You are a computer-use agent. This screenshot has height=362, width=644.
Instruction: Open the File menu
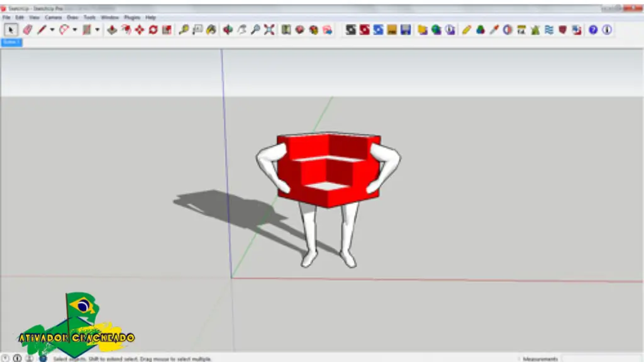[x=6, y=17]
